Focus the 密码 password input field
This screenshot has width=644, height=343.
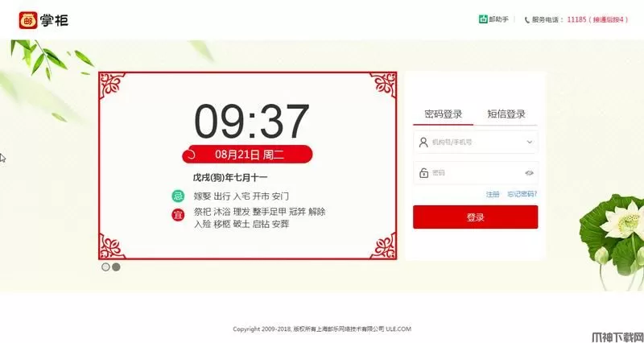point(476,173)
